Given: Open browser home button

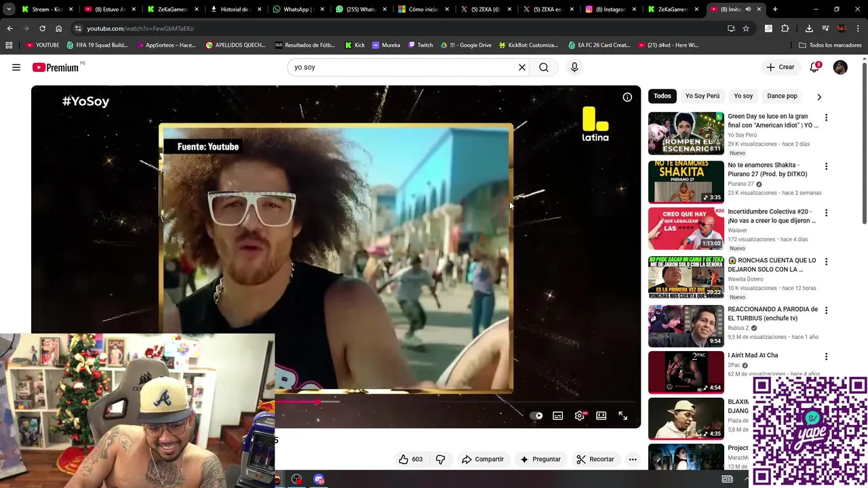Looking at the screenshot, I should tap(58, 28).
